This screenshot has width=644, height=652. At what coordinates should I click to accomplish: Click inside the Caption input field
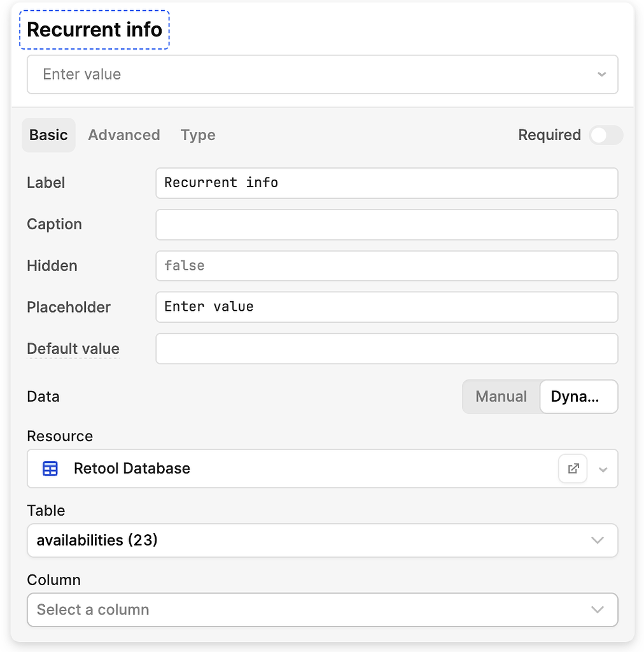pyautogui.click(x=386, y=224)
